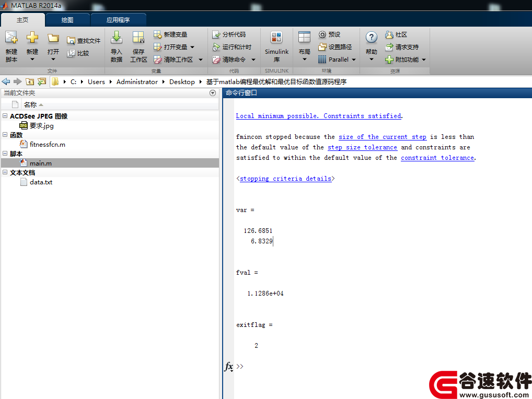Click the up one folder level icon

pos(30,81)
